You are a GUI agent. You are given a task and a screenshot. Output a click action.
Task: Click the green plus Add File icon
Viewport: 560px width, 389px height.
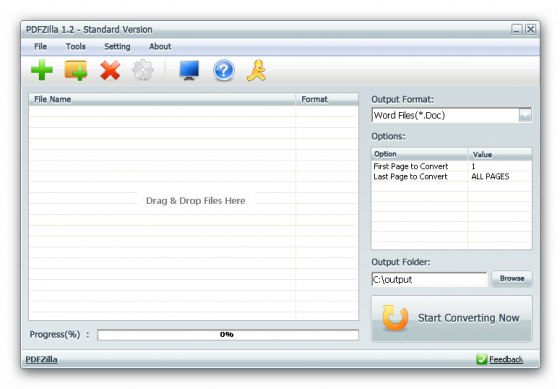42,70
